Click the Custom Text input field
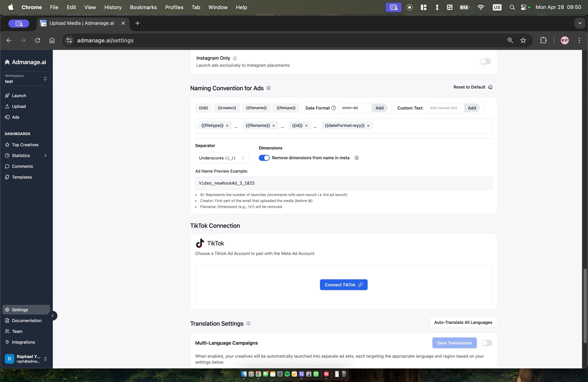 (445, 108)
